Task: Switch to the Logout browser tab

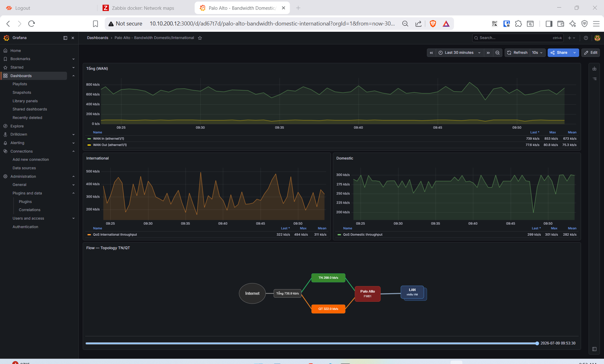Action: coord(23,8)
